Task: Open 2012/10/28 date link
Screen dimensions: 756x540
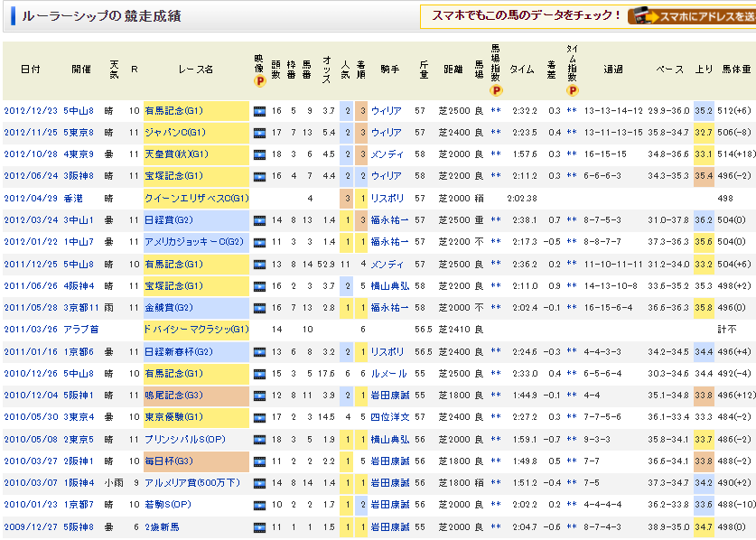Action: click(x=30, y=154)
